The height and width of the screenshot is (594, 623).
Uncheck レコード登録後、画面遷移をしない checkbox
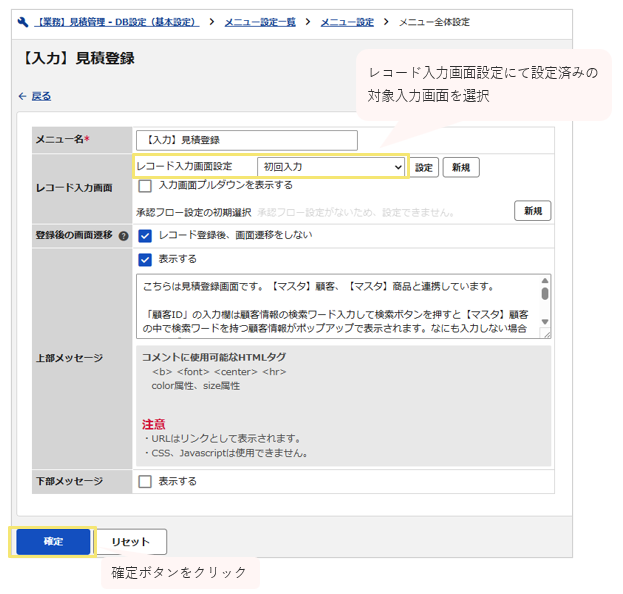(145, 236)
